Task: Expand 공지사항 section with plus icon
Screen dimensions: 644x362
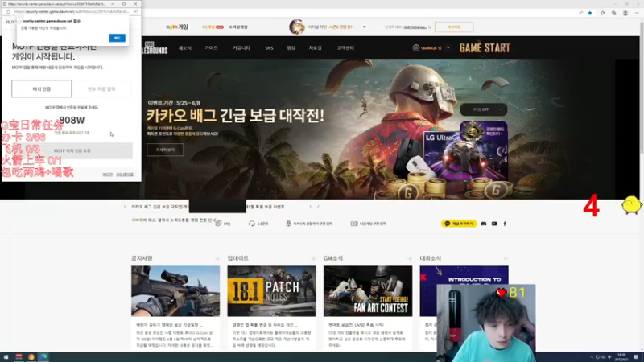Action: click(217, 258)
